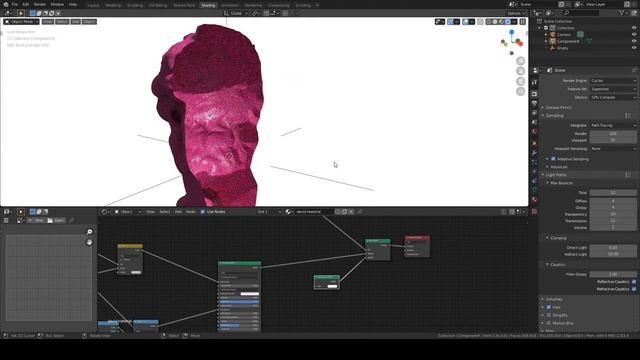The height and width of the screenshot is (360, 640).
Task: Click blue Z axis on navigation gizmo
Action: [x=511, y=32]
